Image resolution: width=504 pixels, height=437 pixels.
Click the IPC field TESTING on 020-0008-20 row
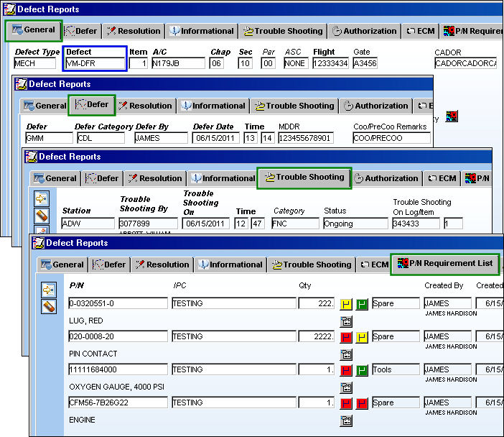(x=234, y=336)
